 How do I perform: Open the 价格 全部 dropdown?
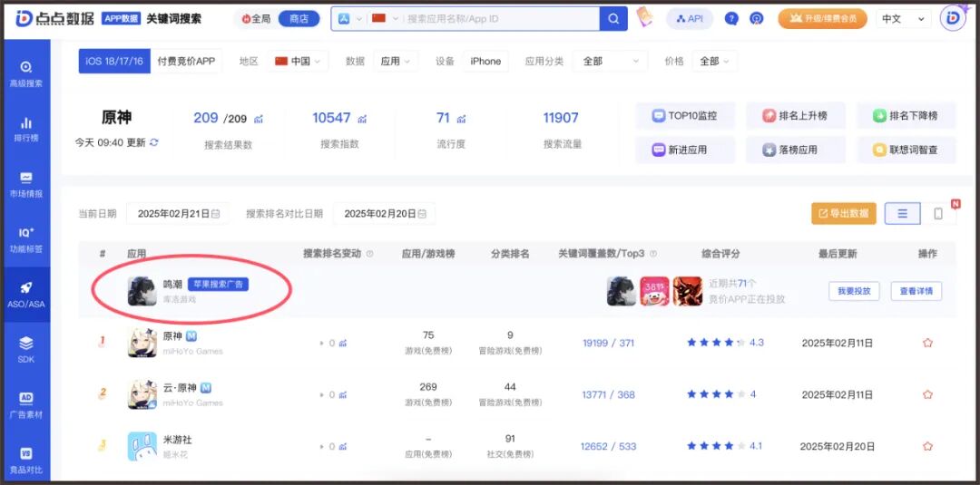tap(715, 61)
